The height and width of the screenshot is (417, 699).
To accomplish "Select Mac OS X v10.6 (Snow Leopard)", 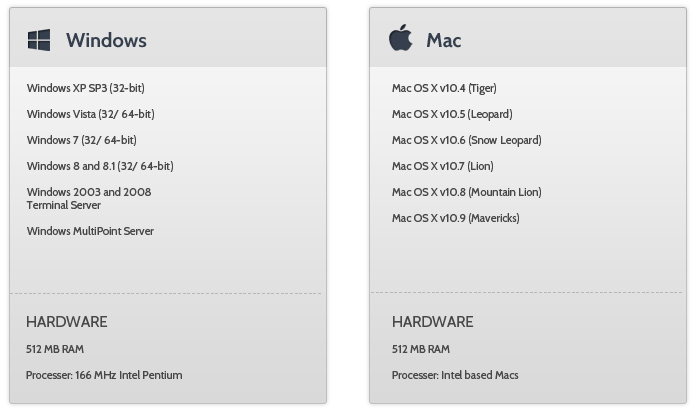I will pyautogui.click(x=466, y=141).
